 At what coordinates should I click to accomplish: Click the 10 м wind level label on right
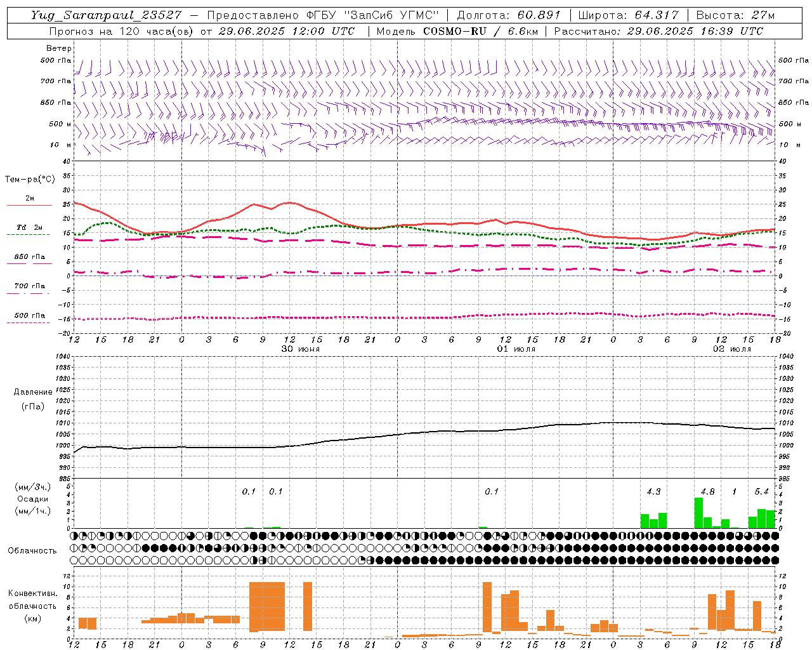pos(790,145)
